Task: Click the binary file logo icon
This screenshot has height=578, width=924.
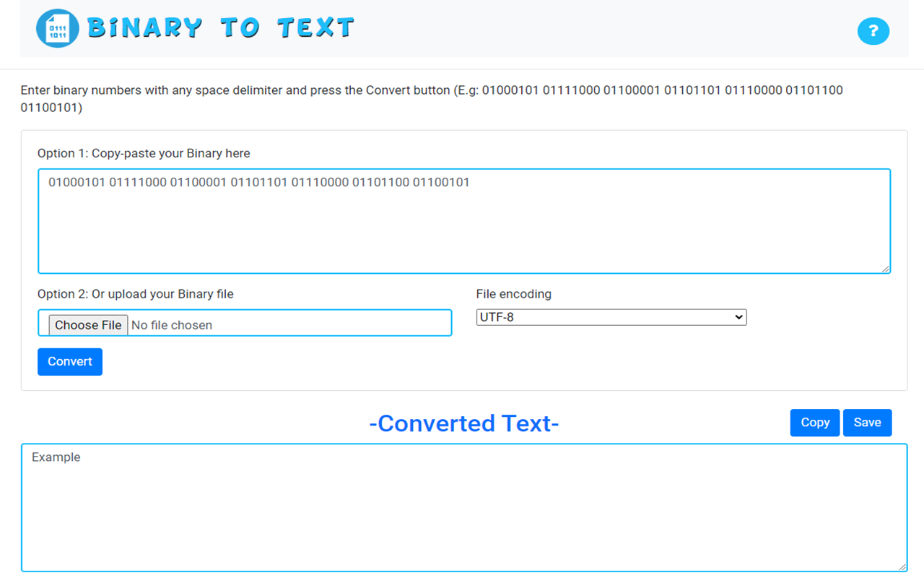Action: tap(57, 29)
